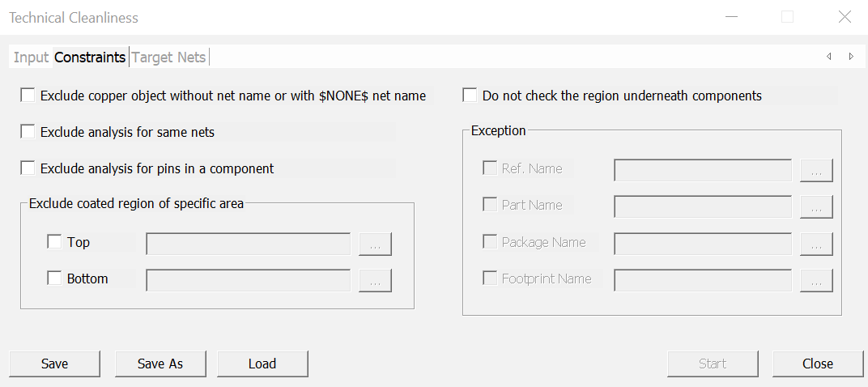Click browse button for Footprint Name
The image size is (868, 387).
pos(816,280)
